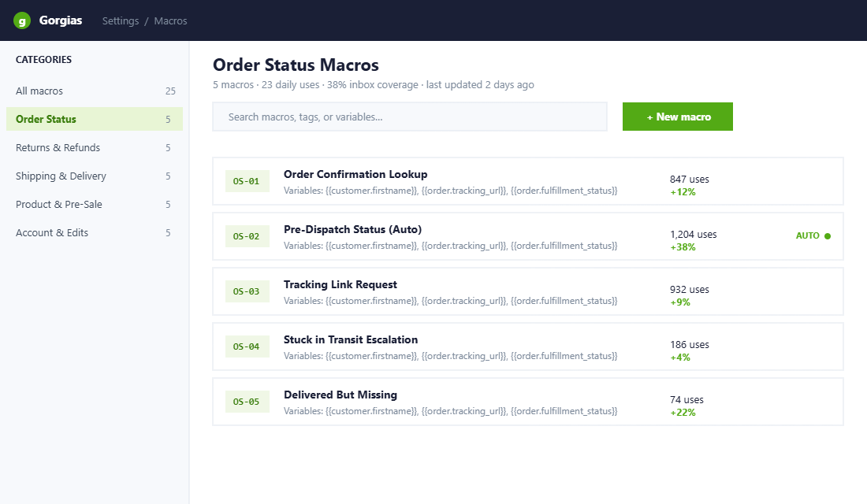Select the Order Status category
Image resolution: width=867 pixels, height=504 pixels.
(95, 120)
